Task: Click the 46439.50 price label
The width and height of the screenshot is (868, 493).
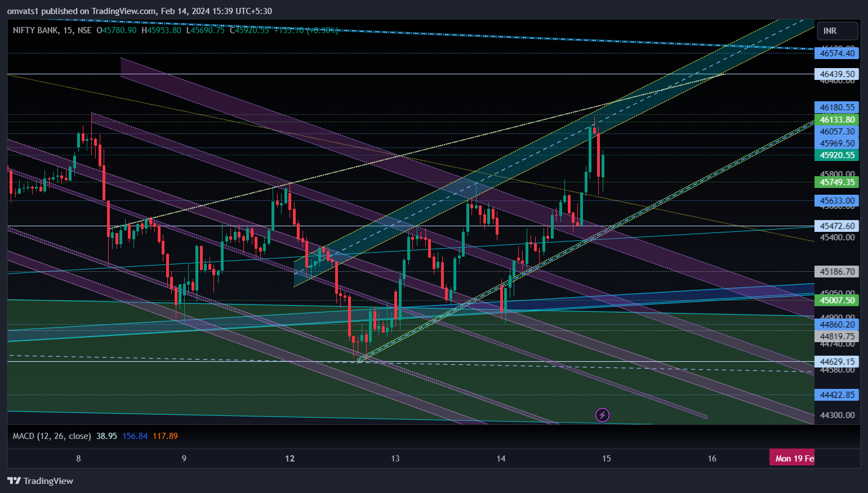Action: click(837, 74)
